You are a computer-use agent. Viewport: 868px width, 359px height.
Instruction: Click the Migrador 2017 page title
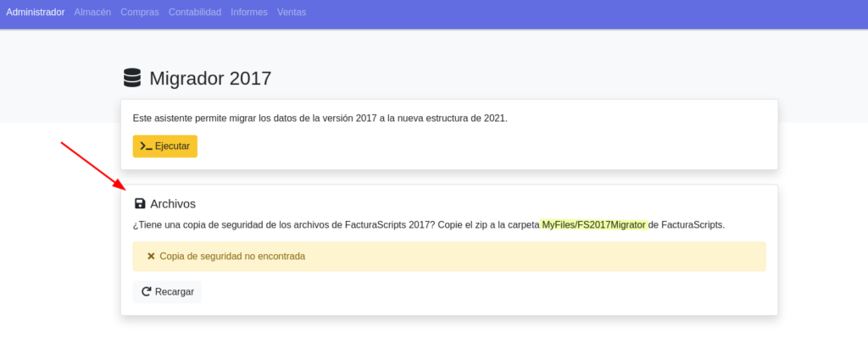pyautogui.click(x=210, y=78)
